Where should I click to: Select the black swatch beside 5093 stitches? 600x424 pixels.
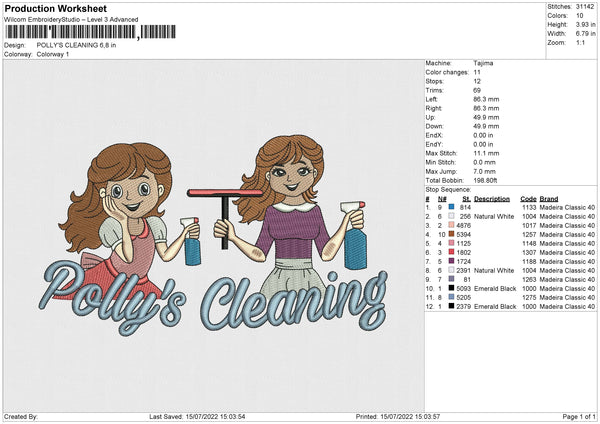(452, 288)
